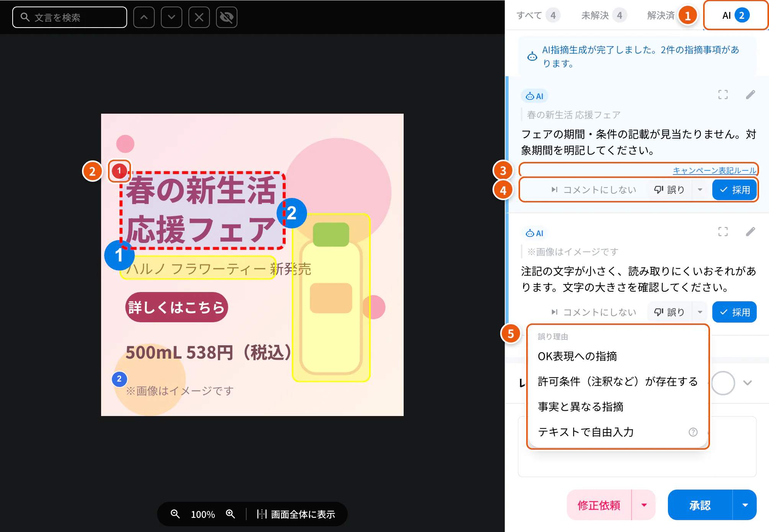Click the large blue badge 1 below the headline
Image resolution: width=769 pixels, height=532 pixels.
(x=119, y=255)
